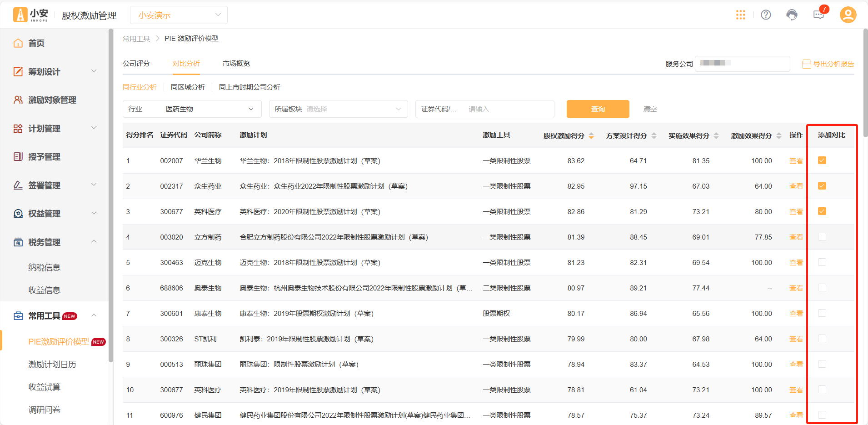Open the 所属板块 dropdown
Viewport: 868px width, 425px height.
(338, 109)
